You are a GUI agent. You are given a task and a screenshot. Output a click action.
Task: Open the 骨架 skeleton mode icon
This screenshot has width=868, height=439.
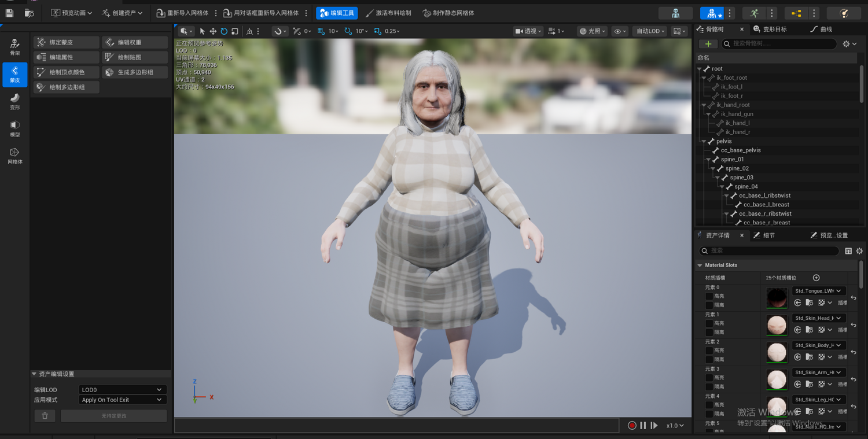14,47
